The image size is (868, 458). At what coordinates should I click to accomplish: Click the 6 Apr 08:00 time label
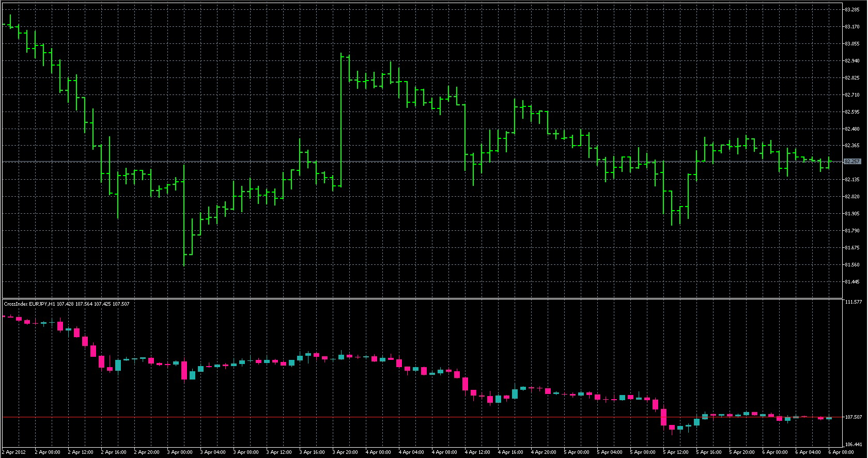[841, 452]
